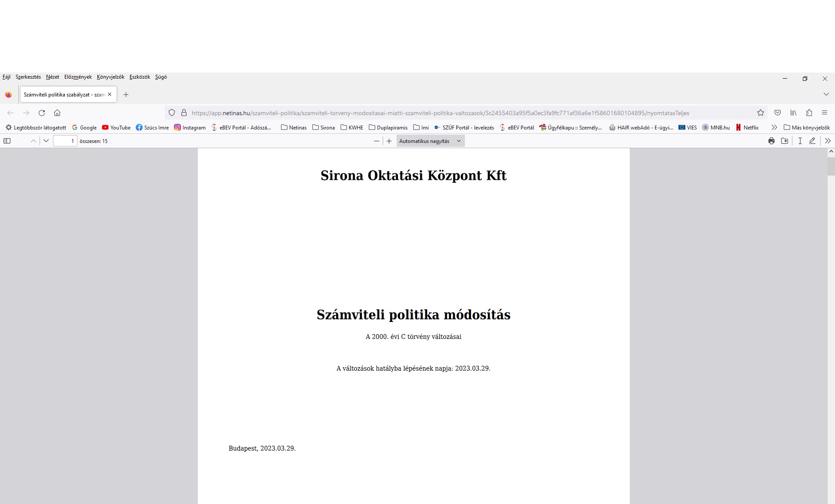Expand the Netinas bookmark folder
Screen dimensions: 835x504
[x=294, y=127]
